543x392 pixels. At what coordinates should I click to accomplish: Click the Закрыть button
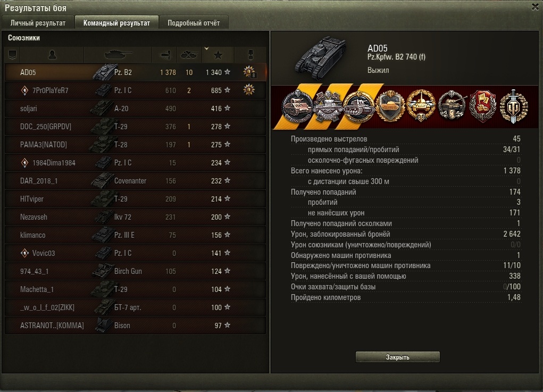tap(398, 357)
